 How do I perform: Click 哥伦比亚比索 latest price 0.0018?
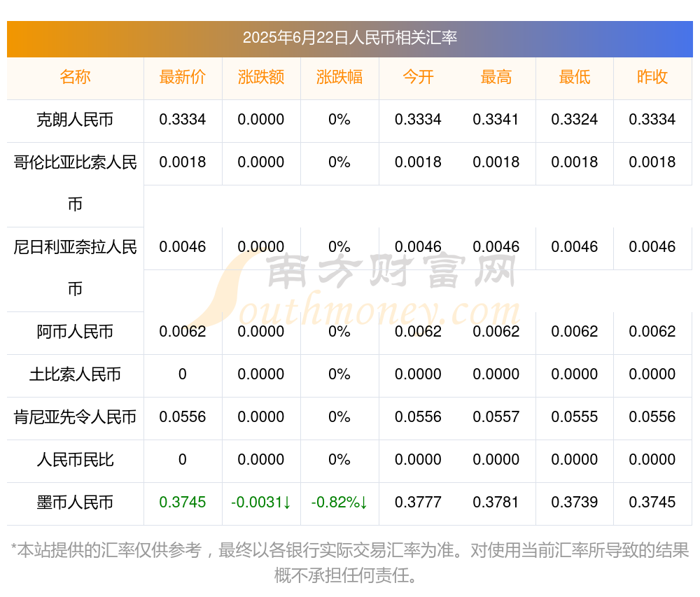coord(183,162)
